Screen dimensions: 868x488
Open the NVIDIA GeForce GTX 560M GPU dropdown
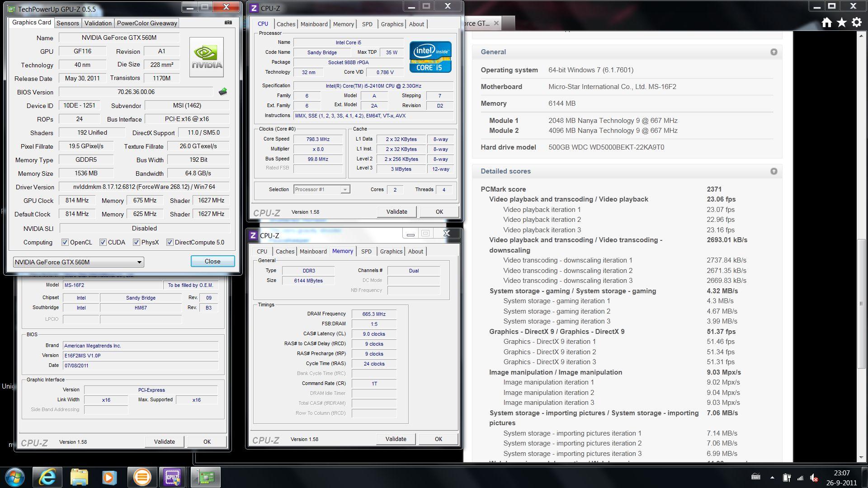coord(79,262)
